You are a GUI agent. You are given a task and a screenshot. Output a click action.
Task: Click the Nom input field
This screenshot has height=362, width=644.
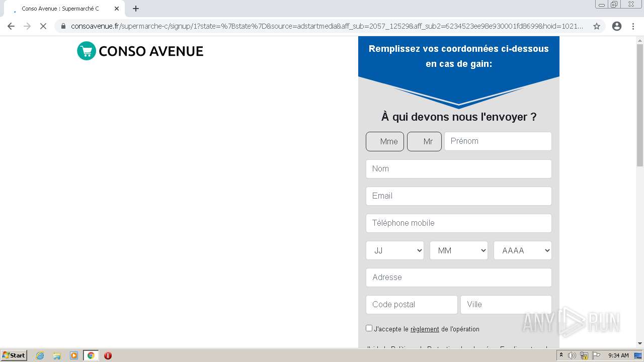pos(459,169)
